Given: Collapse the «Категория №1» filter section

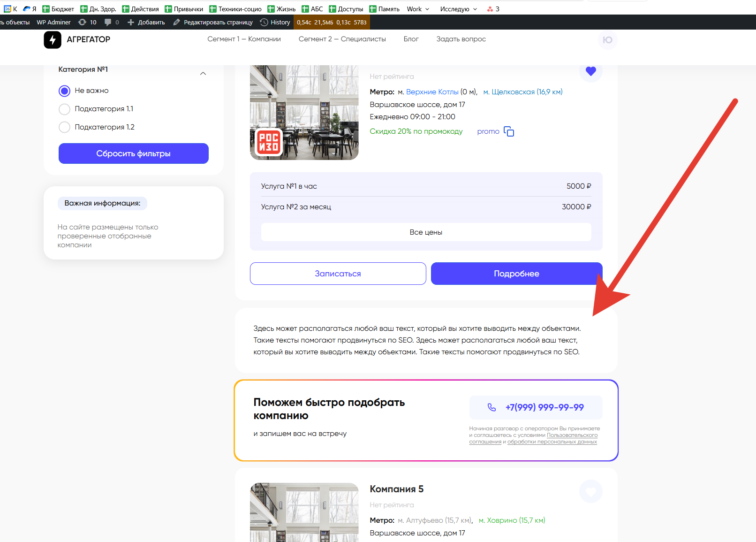Looking at the screenshot, I should [203, 73].
